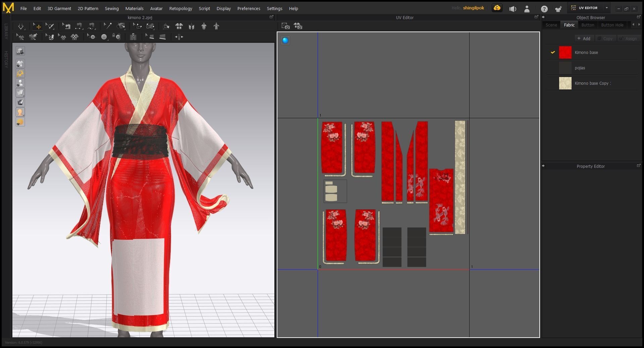Toggle the fabric thickness render icon

(x=20, y=102)
